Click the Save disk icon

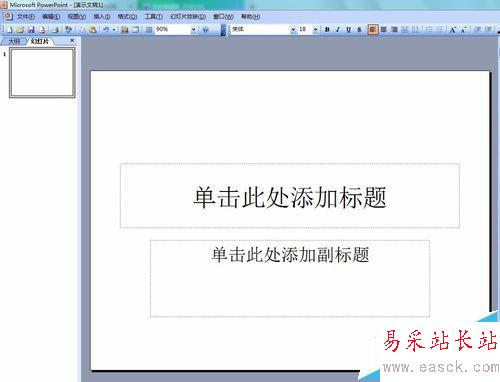coord(31,30)
